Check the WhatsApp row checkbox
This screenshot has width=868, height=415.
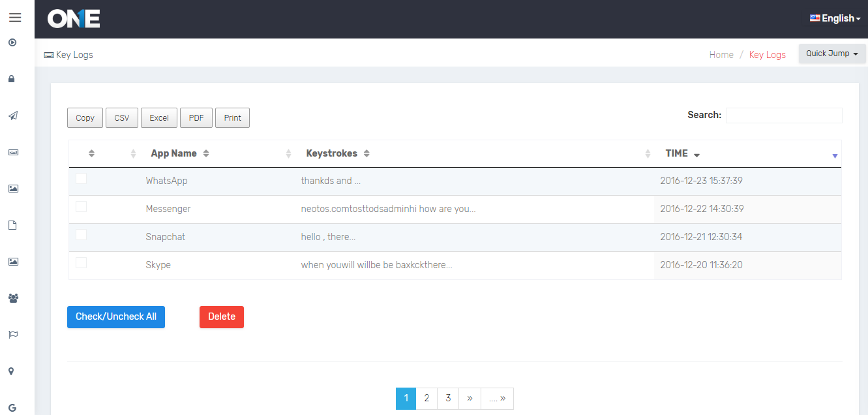pyautogui.click(x=81, y=179)
